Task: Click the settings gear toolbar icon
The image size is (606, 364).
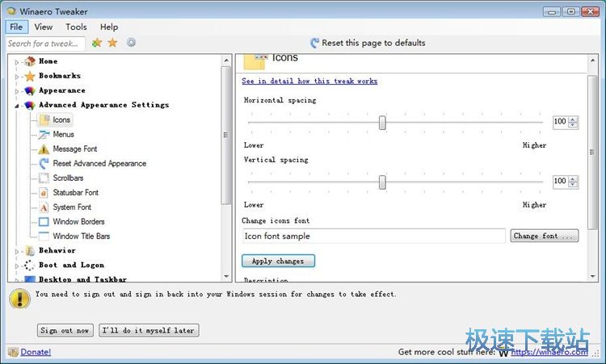Action: pos(132,43)
